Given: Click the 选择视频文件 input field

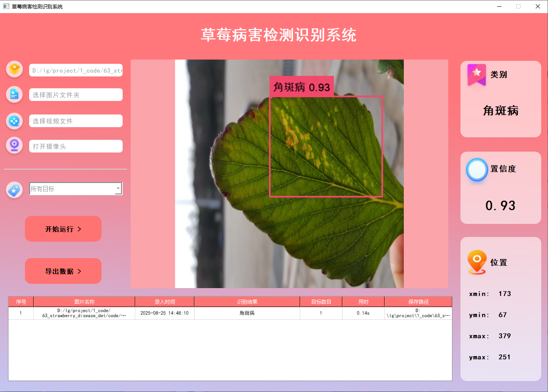Looking at the screenshot, I should [x=76, y=121].
